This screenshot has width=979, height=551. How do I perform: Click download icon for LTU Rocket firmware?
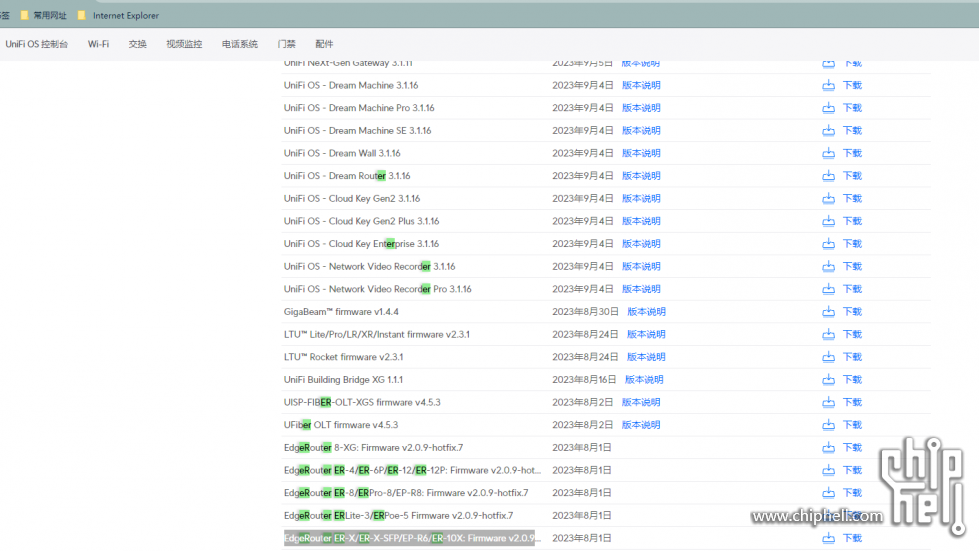(828, 357)
